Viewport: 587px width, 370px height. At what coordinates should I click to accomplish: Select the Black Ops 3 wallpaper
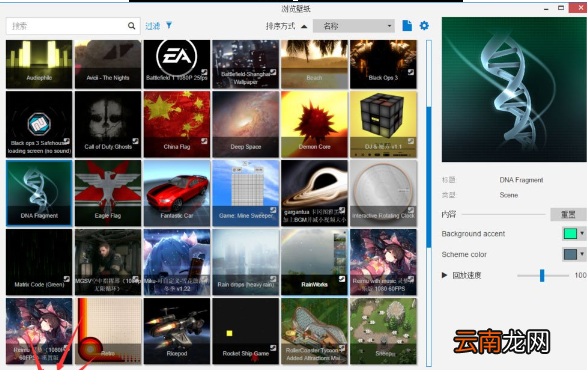383,64
